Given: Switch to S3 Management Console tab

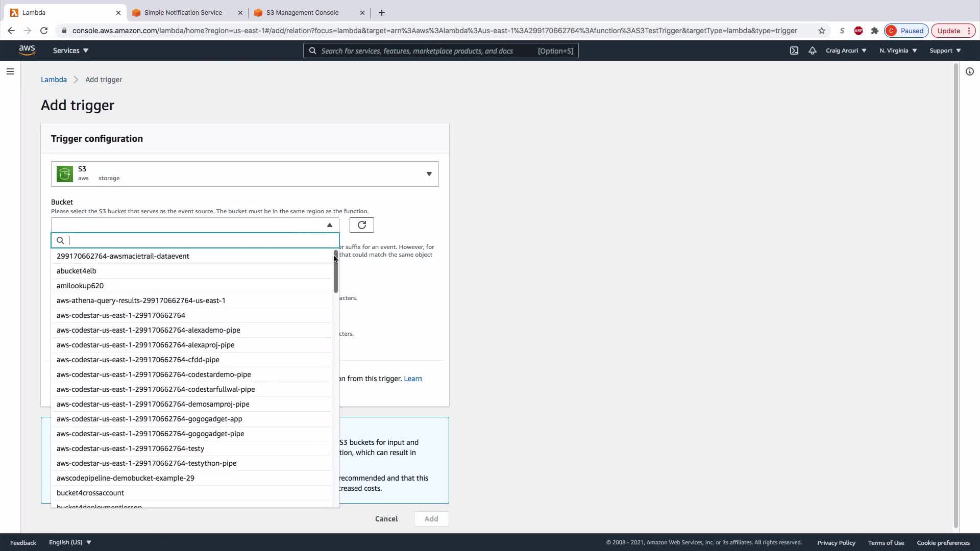Looking at the screenshot, I should click(x=302, y=13).
